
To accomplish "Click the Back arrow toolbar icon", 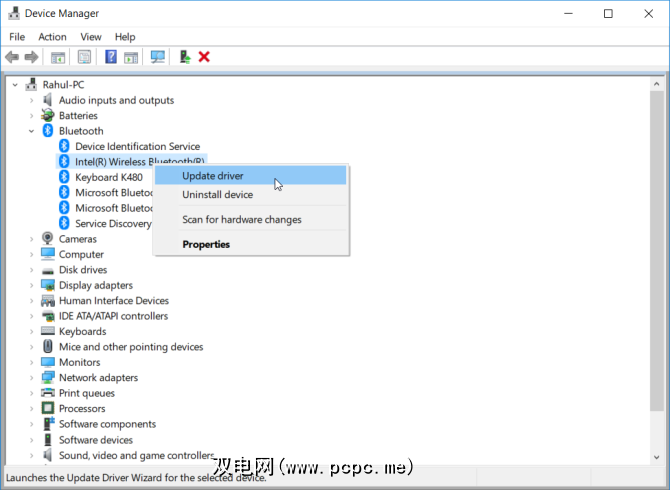I will click(x=12, y=57).
